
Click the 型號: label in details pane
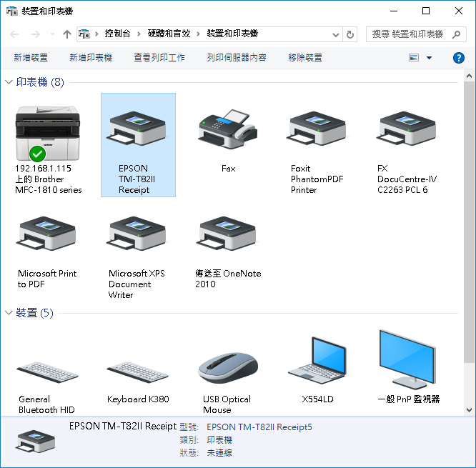tap(189, 427)
